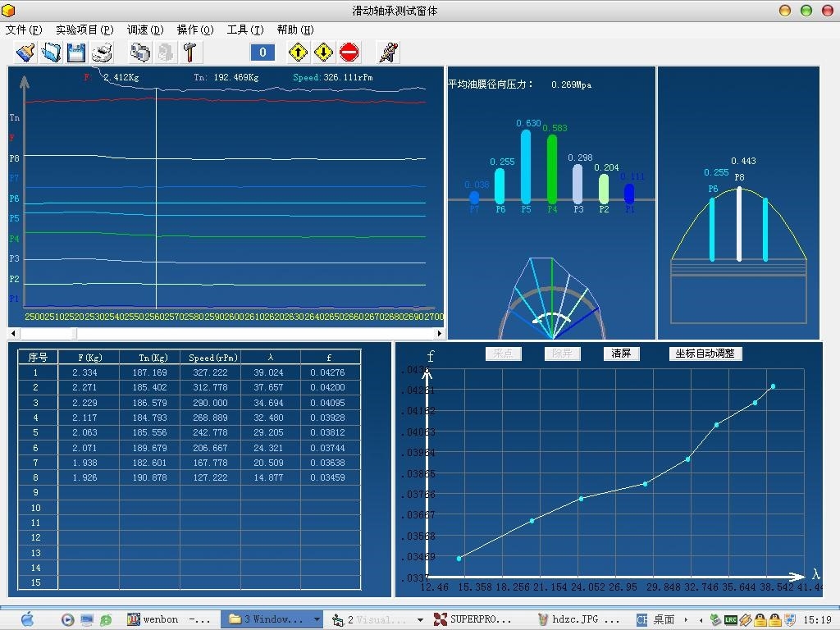840x630 pixels.
Task: Open the 实验项目(P) menu
Action: coord(84,30)
